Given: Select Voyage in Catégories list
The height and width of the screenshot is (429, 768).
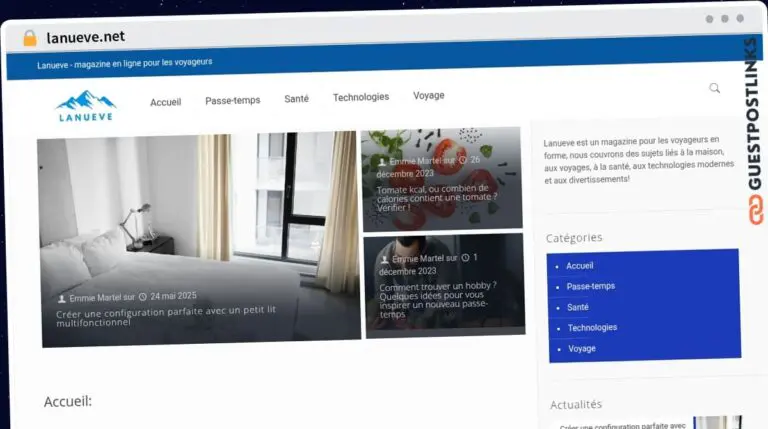Looking at the screenshot, I should coord(582,348).
